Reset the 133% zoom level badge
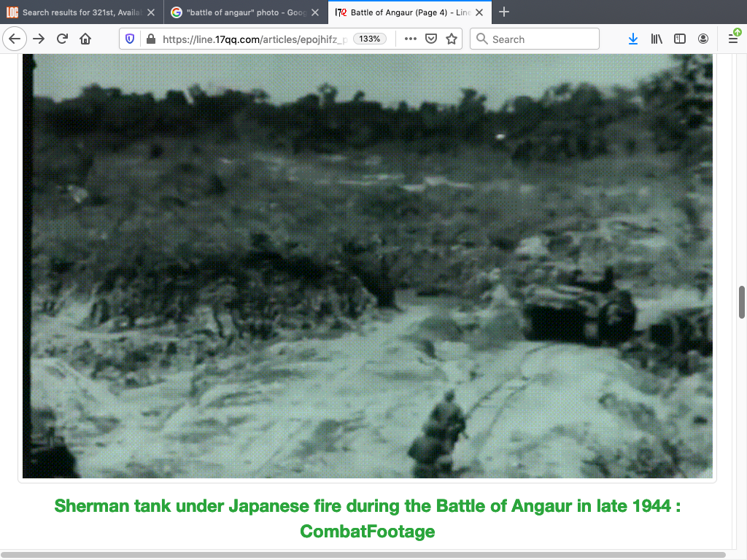This screenshot has width=747, height=560. [x=370, y=39]
